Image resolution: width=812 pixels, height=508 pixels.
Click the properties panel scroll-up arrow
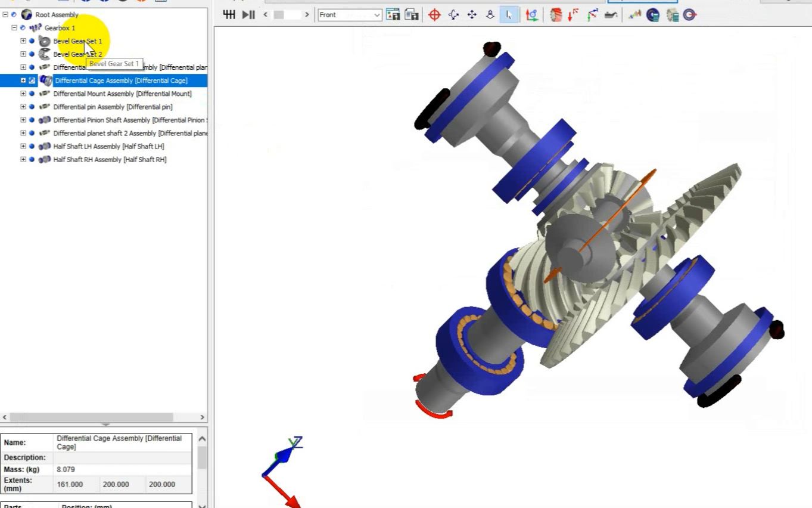click(x=202, y=439)
